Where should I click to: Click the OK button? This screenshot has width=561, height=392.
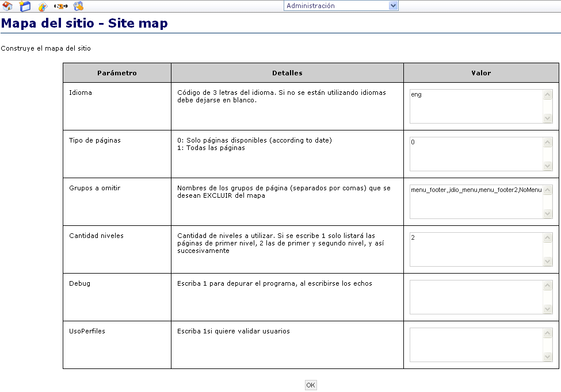(311, 385)
